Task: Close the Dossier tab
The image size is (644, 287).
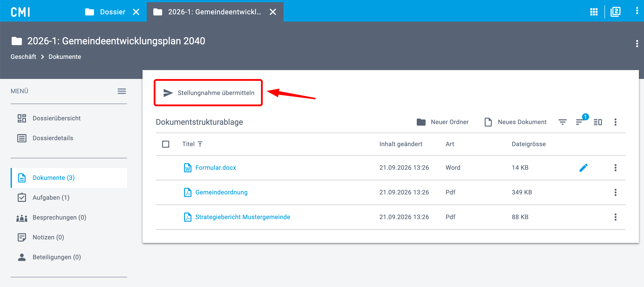Action: pos(136,12)
